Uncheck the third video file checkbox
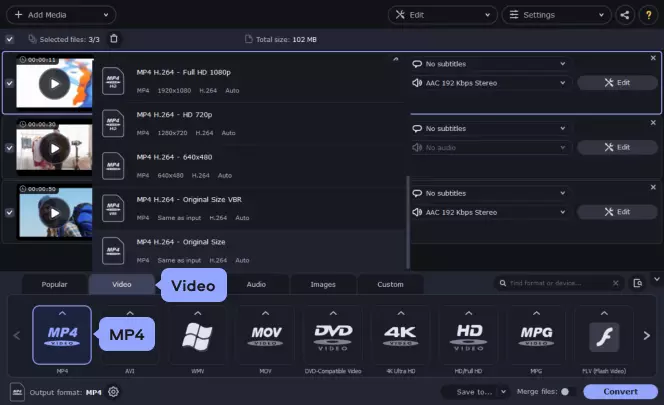Screen dimensions: 664x405 (9, 212)
